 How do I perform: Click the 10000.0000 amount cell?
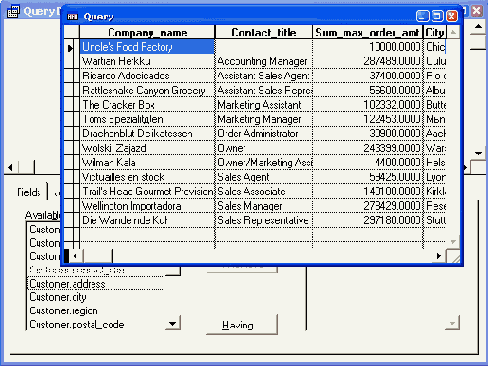coord(368,47)
